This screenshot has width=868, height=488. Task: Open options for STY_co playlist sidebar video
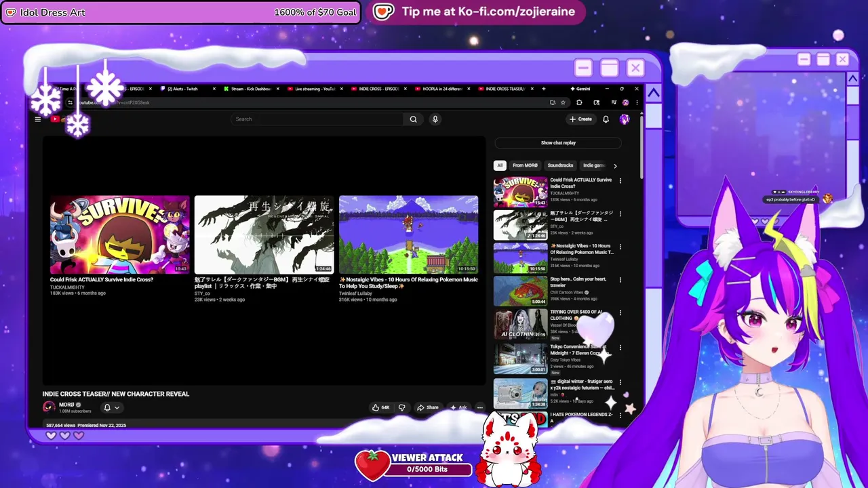tap(620, 214)
